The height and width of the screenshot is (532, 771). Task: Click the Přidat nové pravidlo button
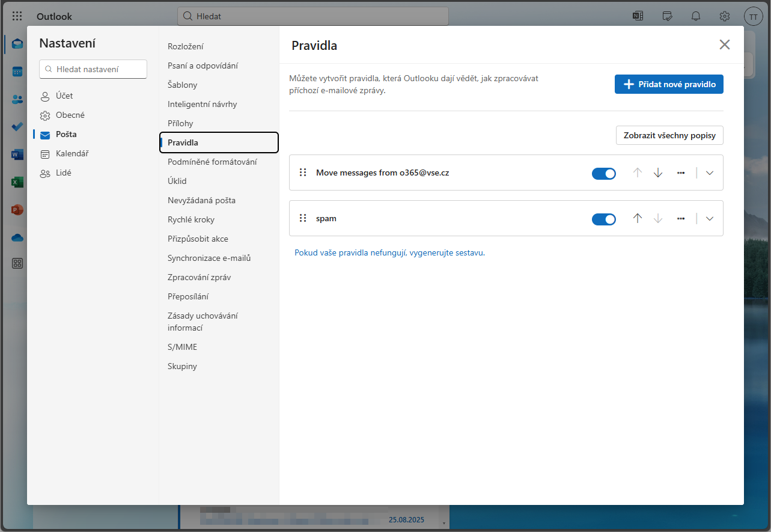coord(669,84)
